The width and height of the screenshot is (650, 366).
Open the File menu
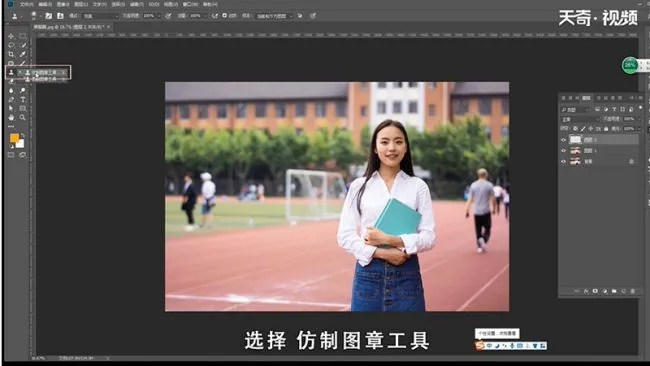tap(27, 4)
